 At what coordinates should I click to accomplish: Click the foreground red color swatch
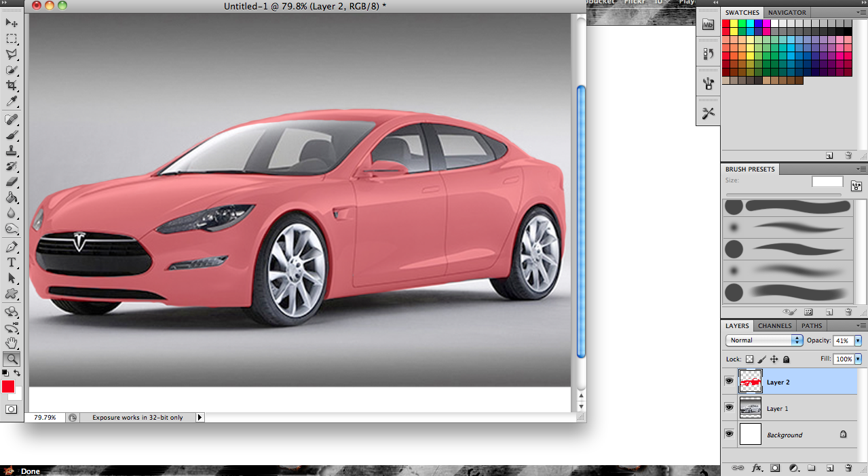tap(7, 386)
